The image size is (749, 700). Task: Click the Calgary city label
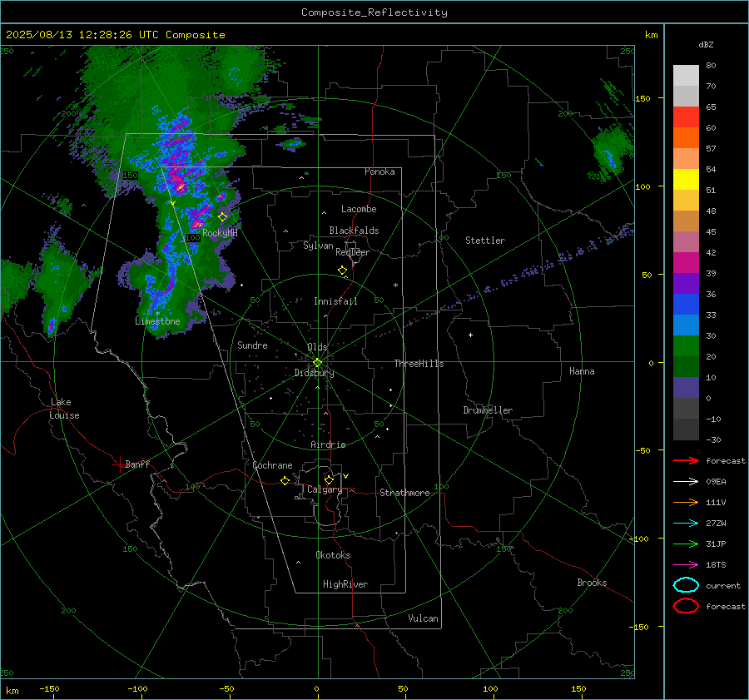325,489
